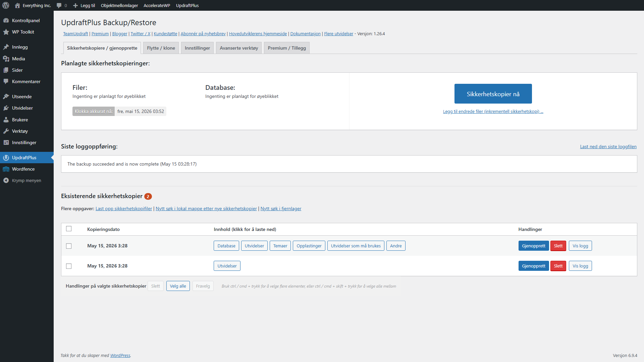
Task: Click Gjenopprett for the second backup row
Action: [534, 266]
